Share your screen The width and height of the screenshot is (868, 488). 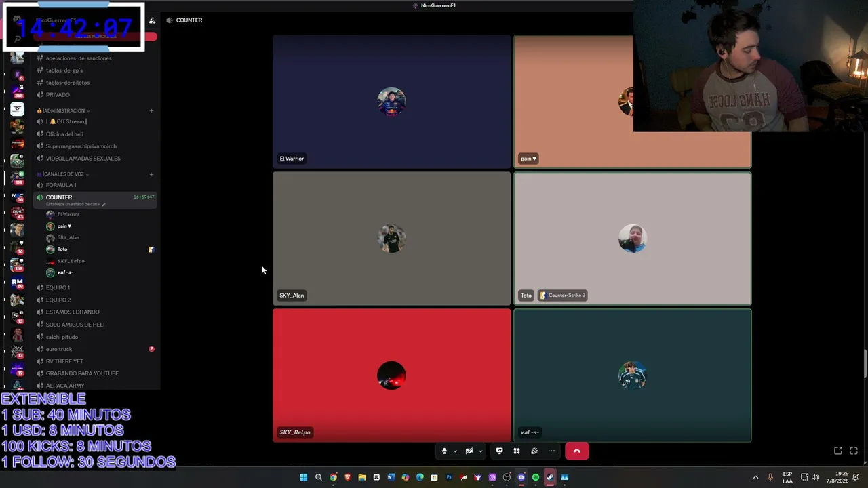499,451
